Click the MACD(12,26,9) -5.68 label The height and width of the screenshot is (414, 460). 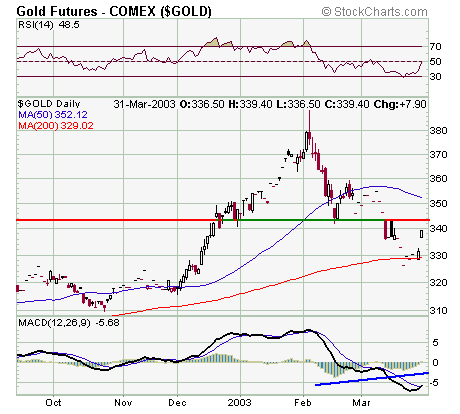pos(69,323)
